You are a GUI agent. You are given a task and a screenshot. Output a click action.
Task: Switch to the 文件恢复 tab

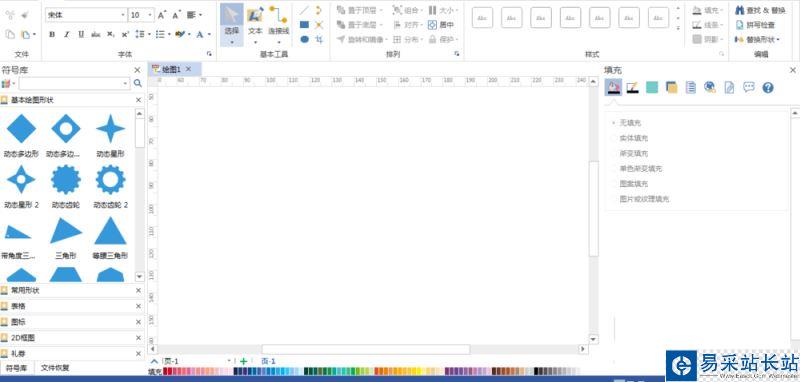point(55,368)
